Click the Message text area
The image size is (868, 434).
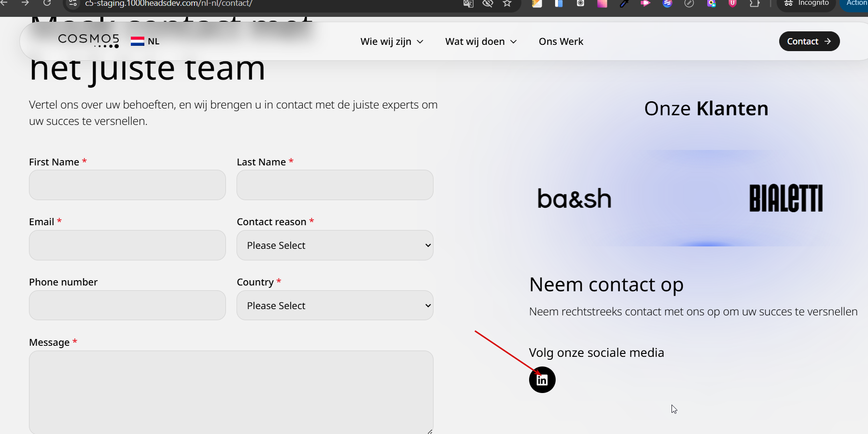231,392
